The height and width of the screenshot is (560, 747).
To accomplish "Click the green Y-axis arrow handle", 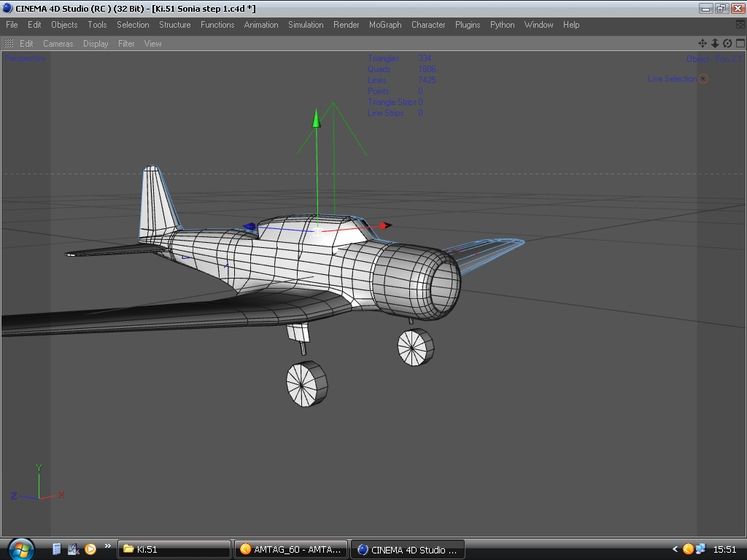I will [316, 118].
